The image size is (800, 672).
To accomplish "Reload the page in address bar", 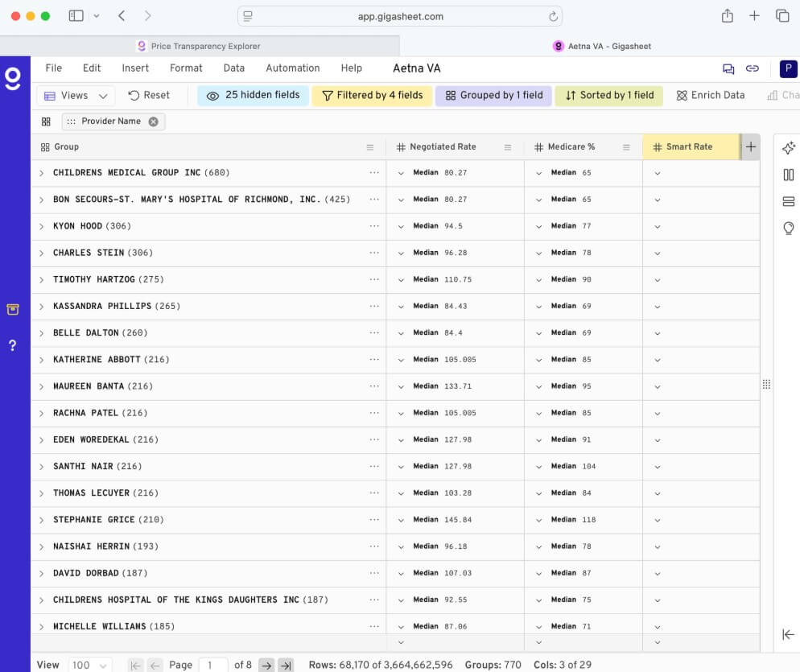I will coord(553,16).
